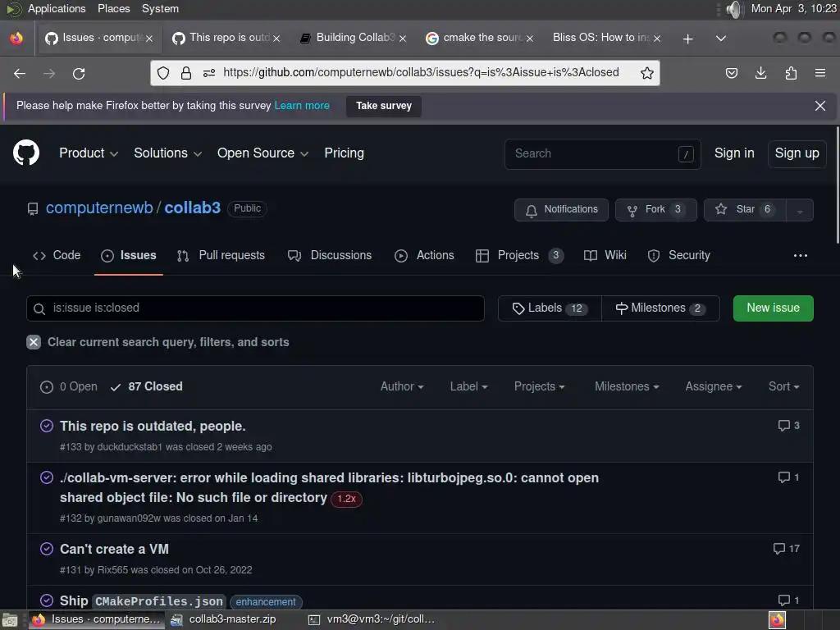Open the Places menu
This screenshot has height=630, width=840.
(113, 8)
